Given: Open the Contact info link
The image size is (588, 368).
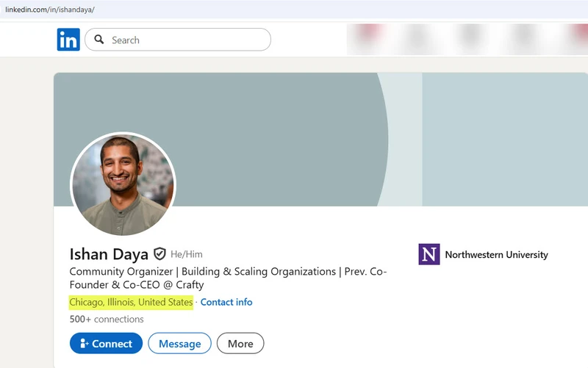Looking at the screenshot, I should click(x=226, y=302).
